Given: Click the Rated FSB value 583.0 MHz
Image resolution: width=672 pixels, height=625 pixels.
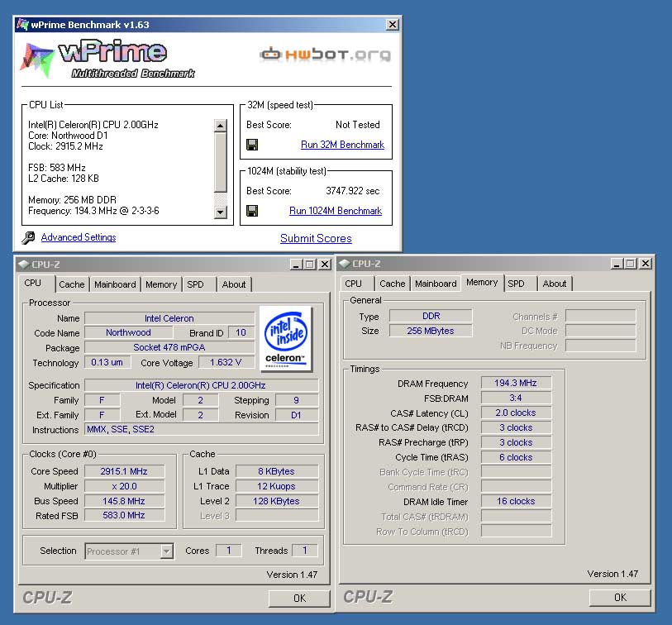Looking at the screenshot, I should click(x=124, y=515).
